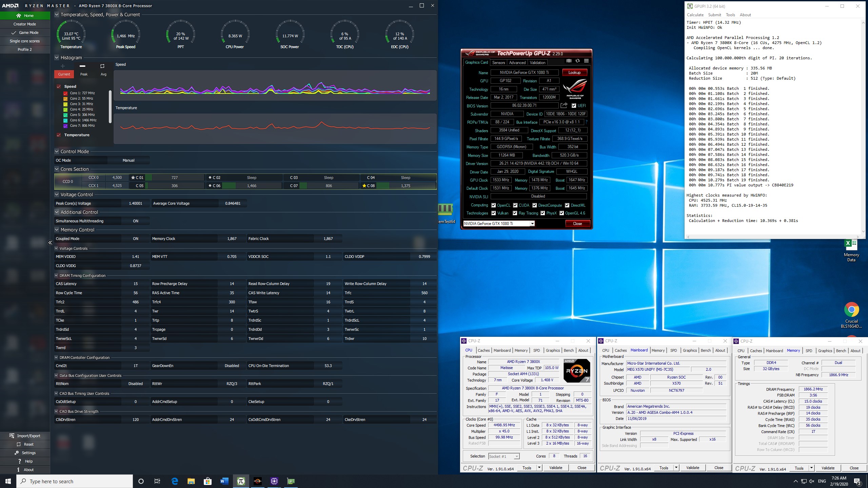Toggle the UEFI checkbox in GPU-Z
The height and width of the screenshot is (488, 868).
[574, 106]
